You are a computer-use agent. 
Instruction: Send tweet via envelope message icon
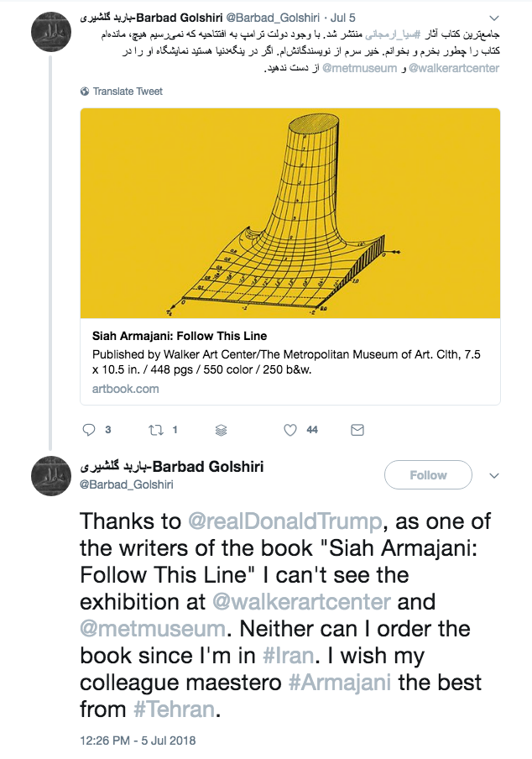coord(357,430)
